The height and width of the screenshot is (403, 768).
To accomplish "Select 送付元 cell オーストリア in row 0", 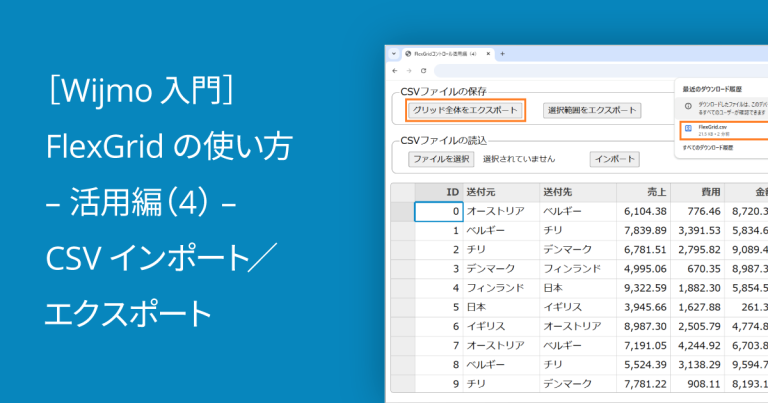I will point(501,212).
